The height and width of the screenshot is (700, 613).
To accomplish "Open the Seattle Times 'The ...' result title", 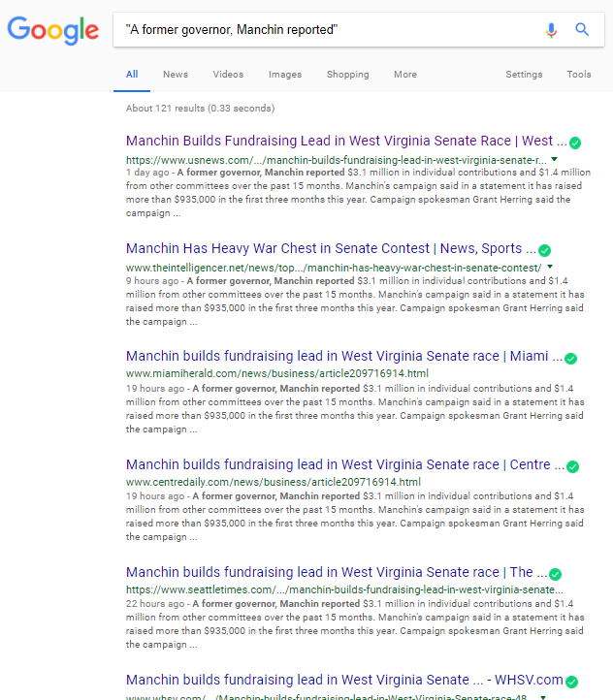I will point(337,572).
